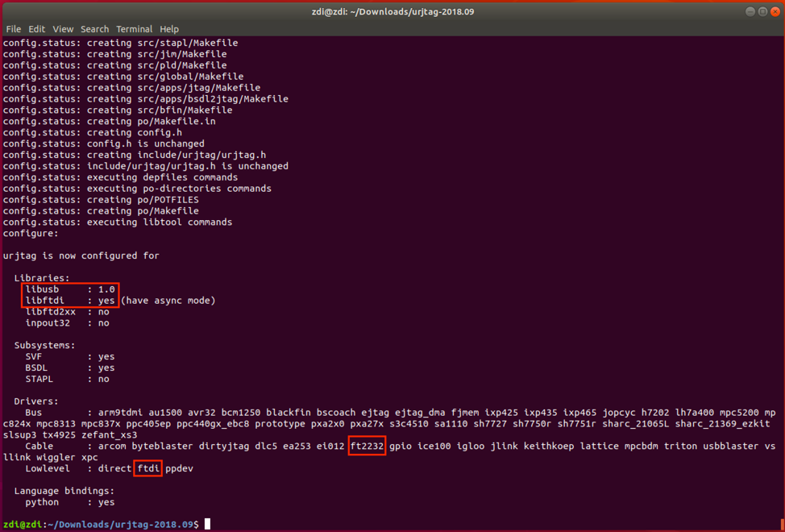785x532 pixels.
Task: Click the 'wiggler' cable name
Action: [56, 457]
